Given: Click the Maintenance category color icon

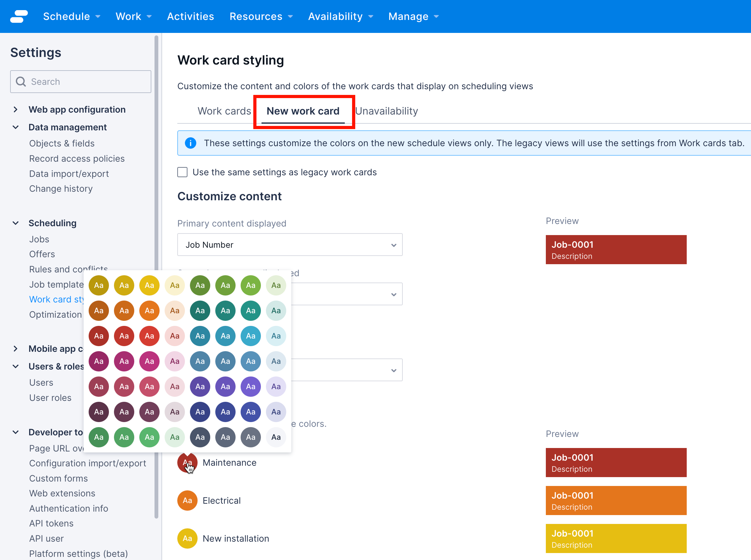Looking at the screenshot, I should click(x=187, y=462).
